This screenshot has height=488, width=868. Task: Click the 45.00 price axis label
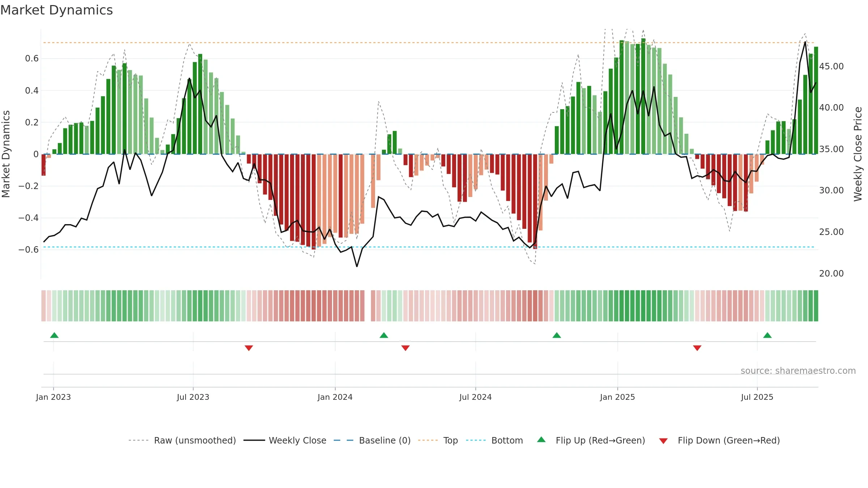tap(831, 67)
